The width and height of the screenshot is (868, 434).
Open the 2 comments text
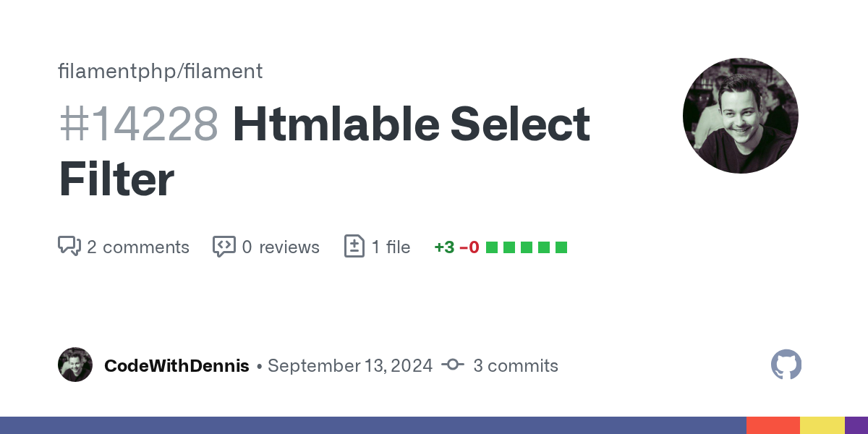click(x=137, y=247)
